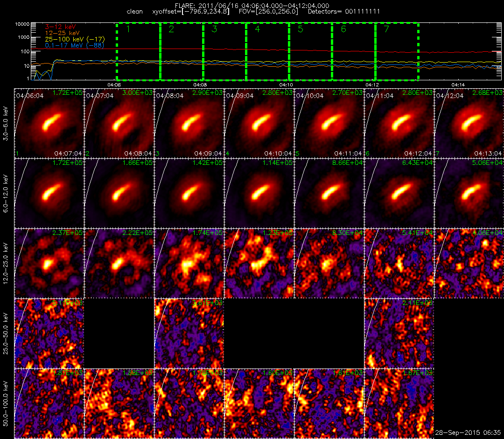Screen dimensions: 504x439
Task: Select the '04:10' time axis tick label
Action: click(x=286, y=85)
